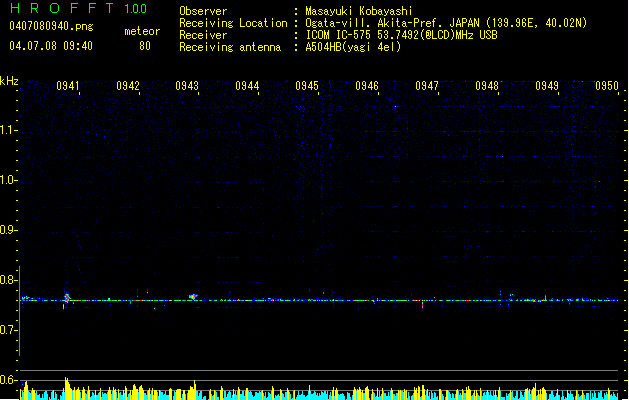Click the 0.8 frequency axis label
629x400 pixels.
8,280
